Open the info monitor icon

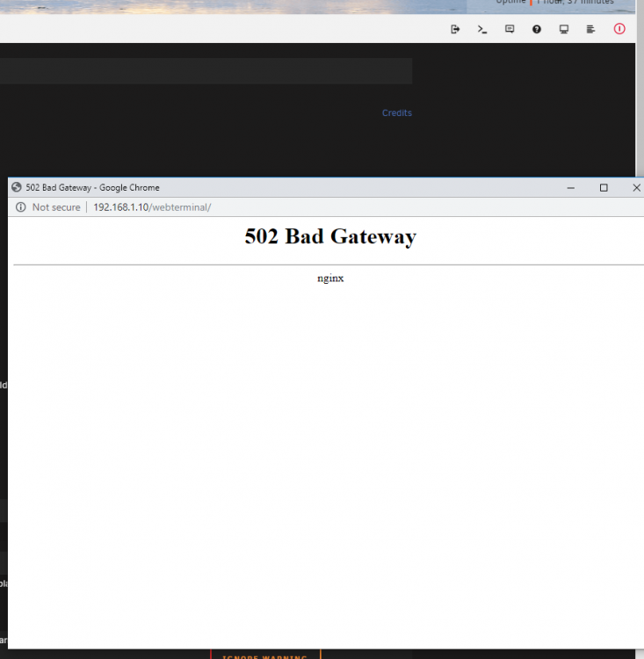pyautogui.click(x=564, y=29)
